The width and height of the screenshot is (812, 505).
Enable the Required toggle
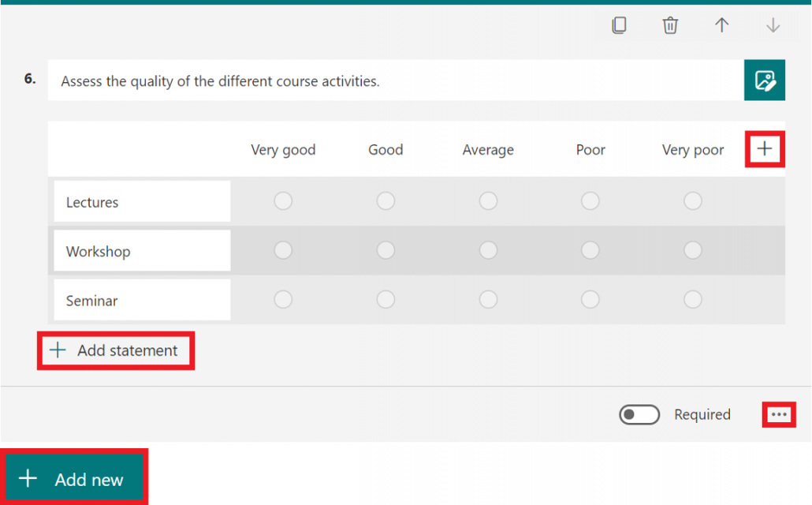coord(639,414)
